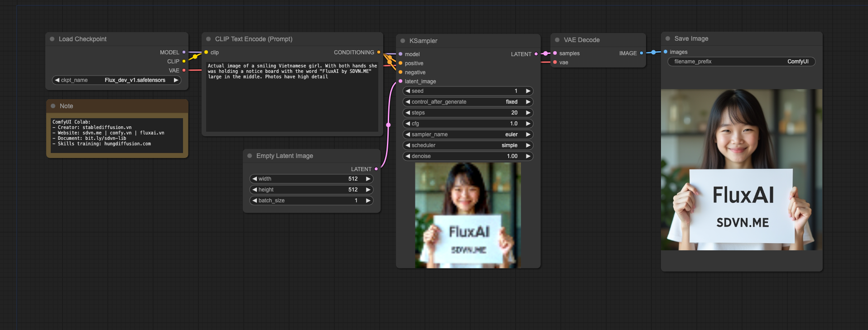Open the sampler_name euler dropdown
Viewport: 868px width, 330px height.
[x=468, y=134]
